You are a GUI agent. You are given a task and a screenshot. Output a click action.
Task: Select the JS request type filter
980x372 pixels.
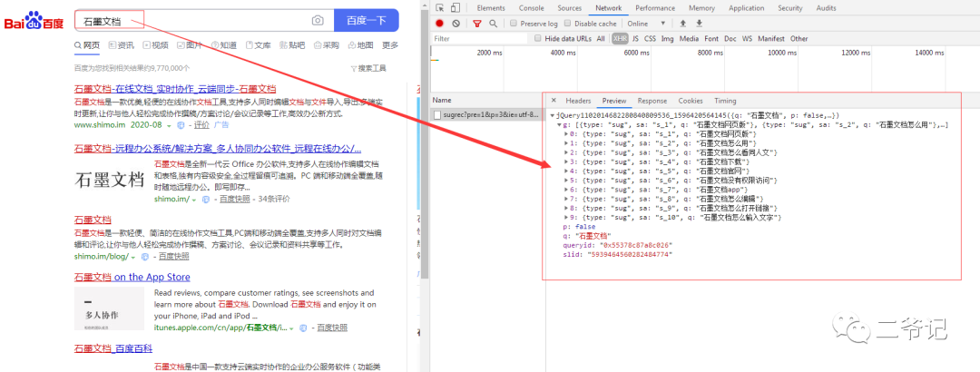(x=635, y=39)
